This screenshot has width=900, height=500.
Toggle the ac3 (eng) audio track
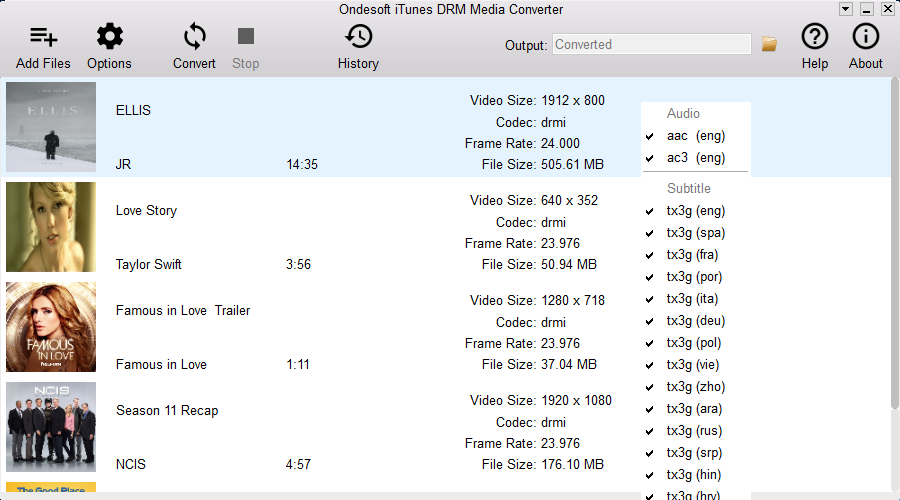coord(650,158)
